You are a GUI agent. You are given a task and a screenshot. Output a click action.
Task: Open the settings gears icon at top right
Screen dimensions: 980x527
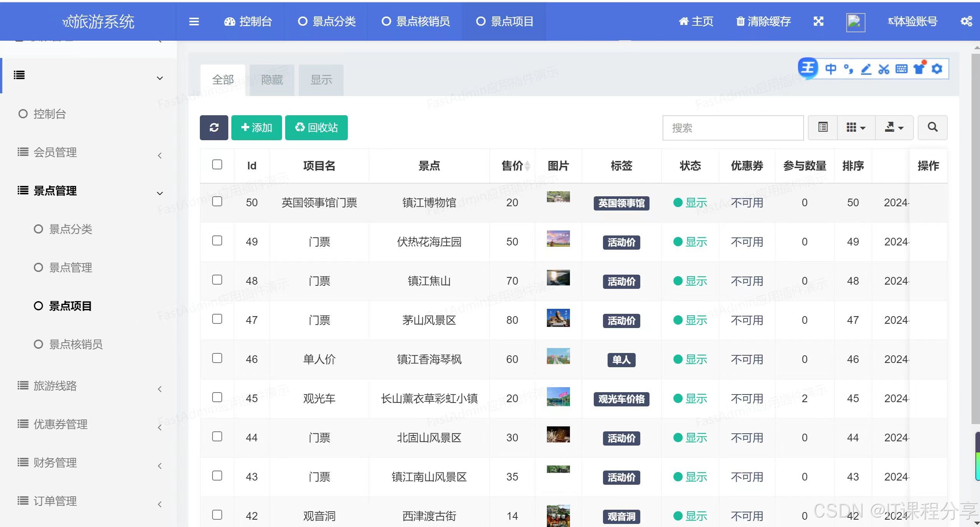[966, 22]
